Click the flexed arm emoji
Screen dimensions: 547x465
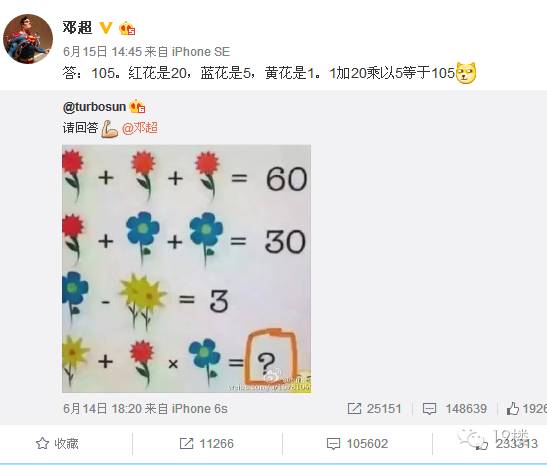pyautogui.click(x=109, y=129)
